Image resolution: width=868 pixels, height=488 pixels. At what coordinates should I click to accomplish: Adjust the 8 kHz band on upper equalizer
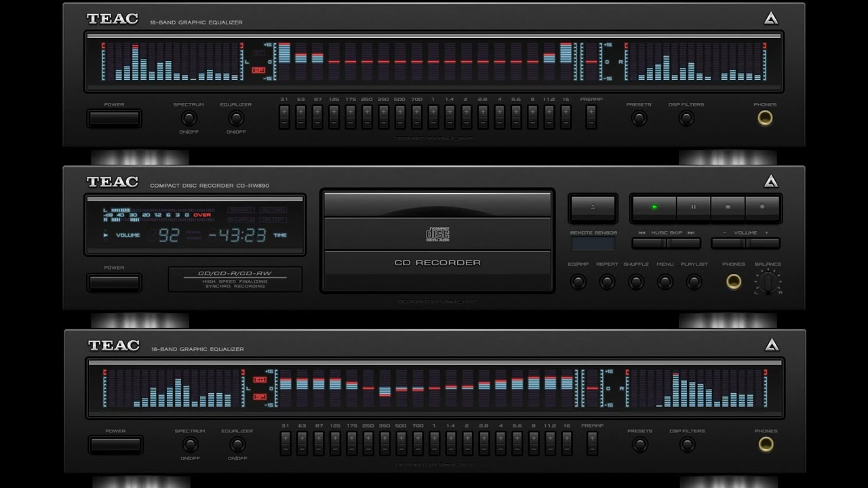tap(533, 117)
